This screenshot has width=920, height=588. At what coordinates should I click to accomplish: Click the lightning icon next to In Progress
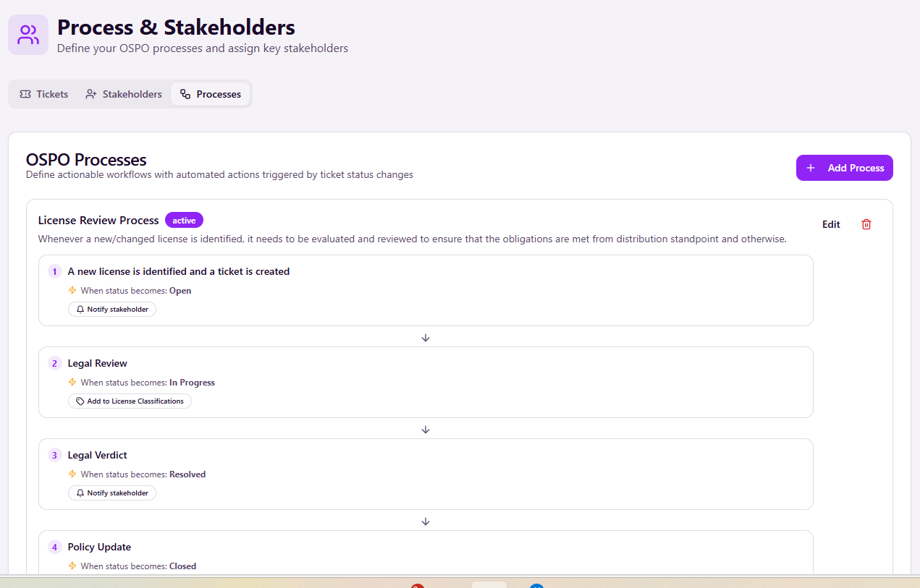(72, 382)
